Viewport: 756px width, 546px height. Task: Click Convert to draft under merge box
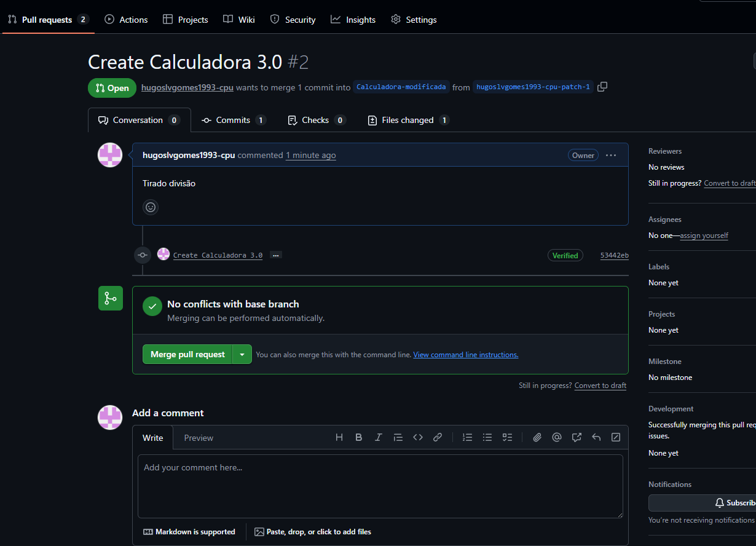[x=600, y=386]
